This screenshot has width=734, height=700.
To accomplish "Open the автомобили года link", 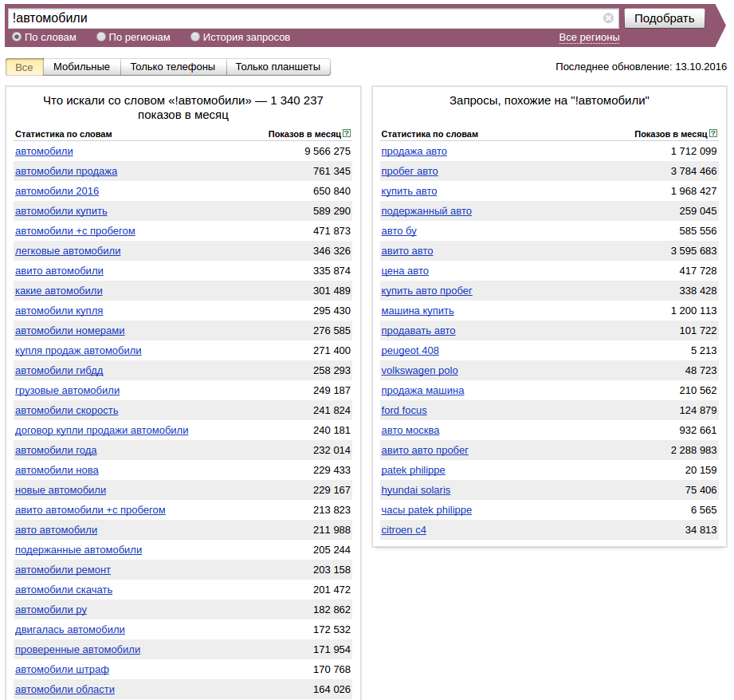I will [56, 450].
